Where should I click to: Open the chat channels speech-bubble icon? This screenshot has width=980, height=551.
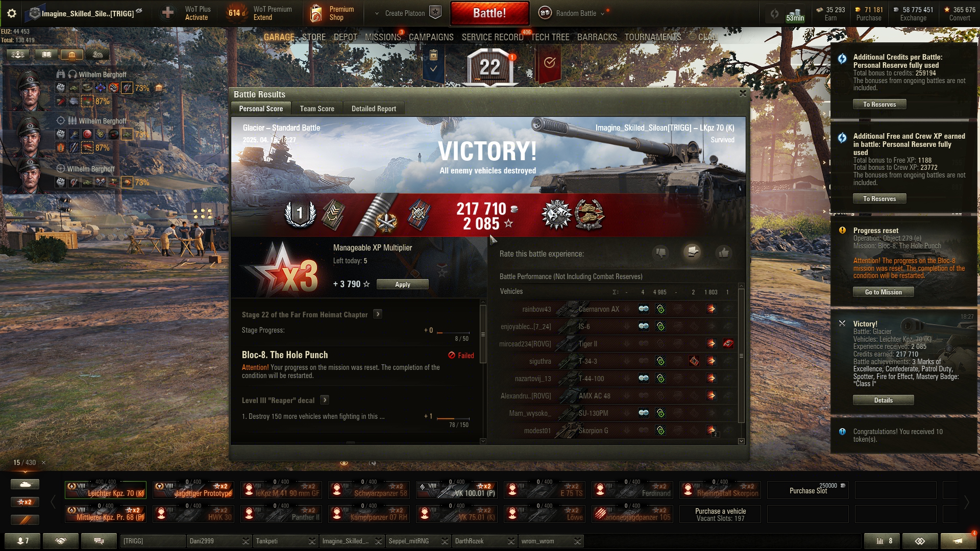click(99, 541)
